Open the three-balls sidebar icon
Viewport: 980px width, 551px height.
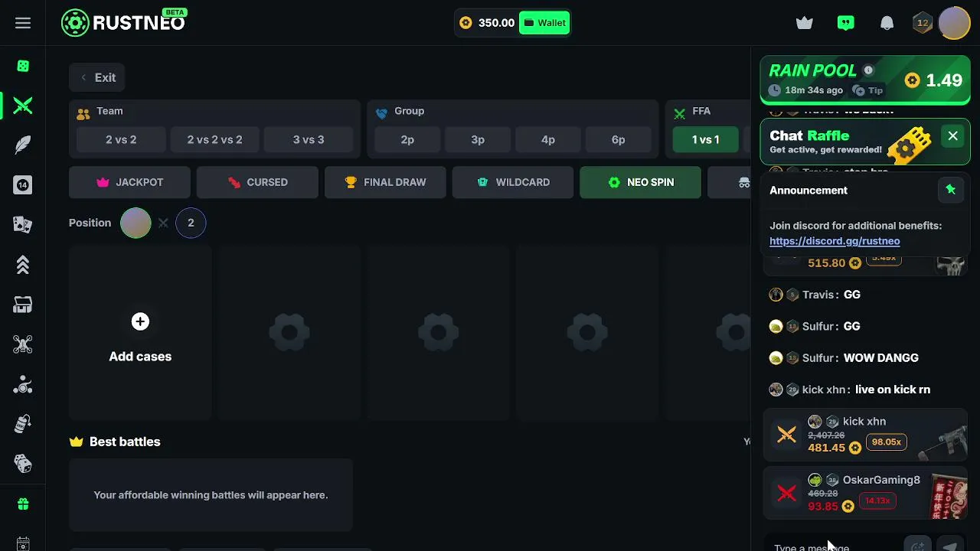(x=23, y=384)
